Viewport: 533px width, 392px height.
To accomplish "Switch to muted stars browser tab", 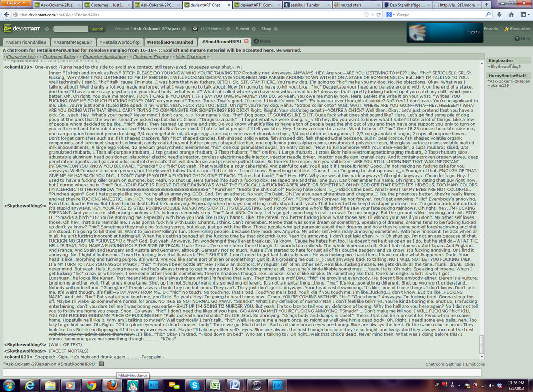I will (357, 5).
